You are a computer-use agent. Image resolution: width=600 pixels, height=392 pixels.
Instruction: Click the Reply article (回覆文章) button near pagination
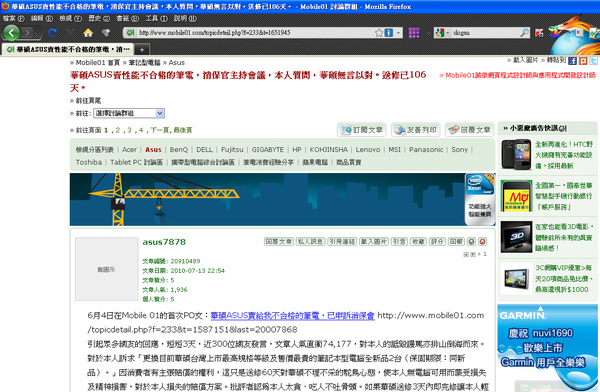pyautogui.click(x=470, y=130)
